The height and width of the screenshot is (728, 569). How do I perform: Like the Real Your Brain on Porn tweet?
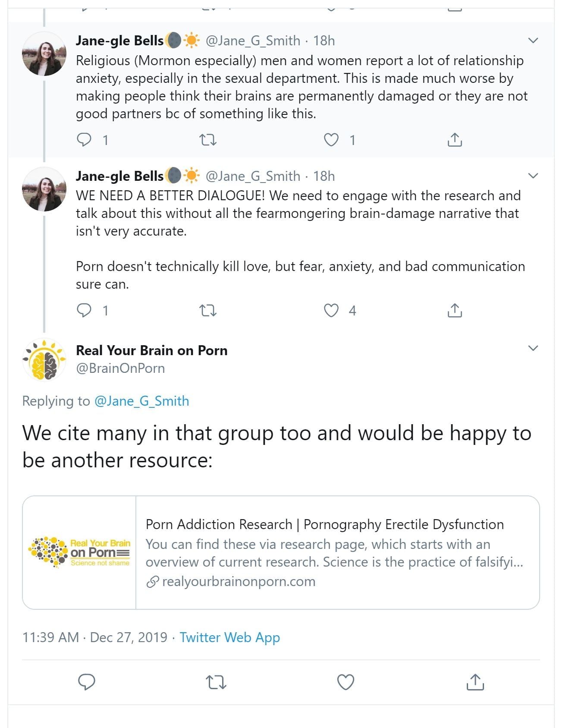(345, 682)
